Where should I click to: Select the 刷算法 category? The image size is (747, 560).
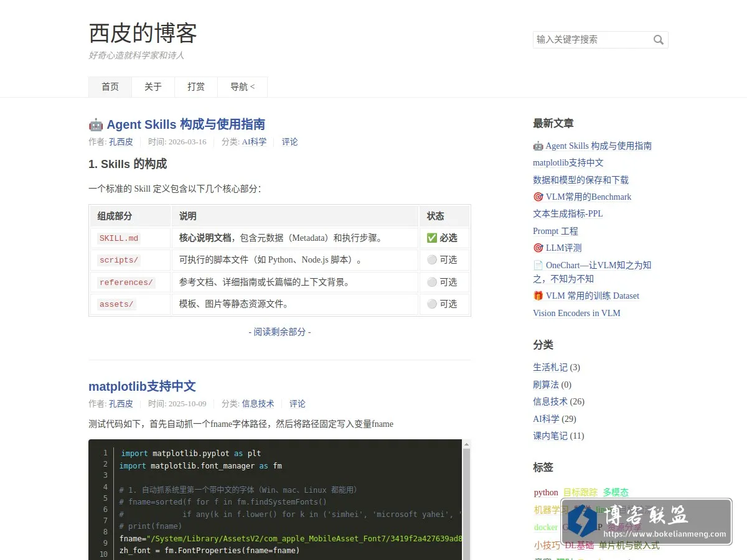coord(546,385)
